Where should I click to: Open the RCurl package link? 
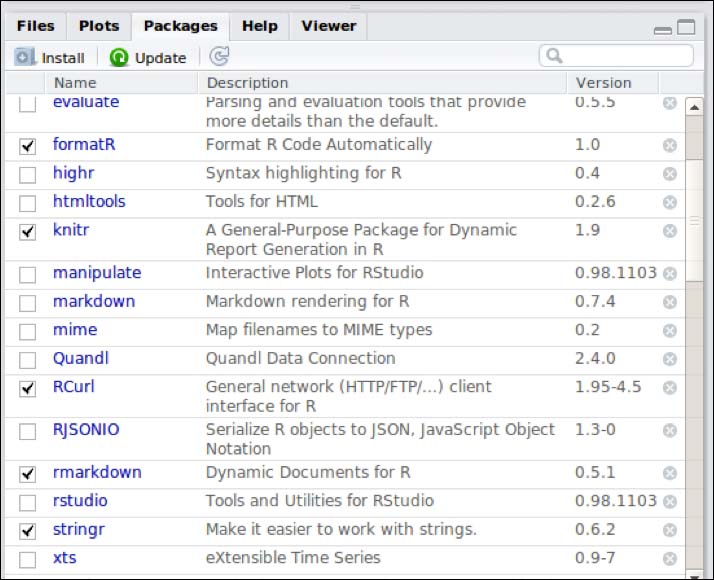point(74,387)
